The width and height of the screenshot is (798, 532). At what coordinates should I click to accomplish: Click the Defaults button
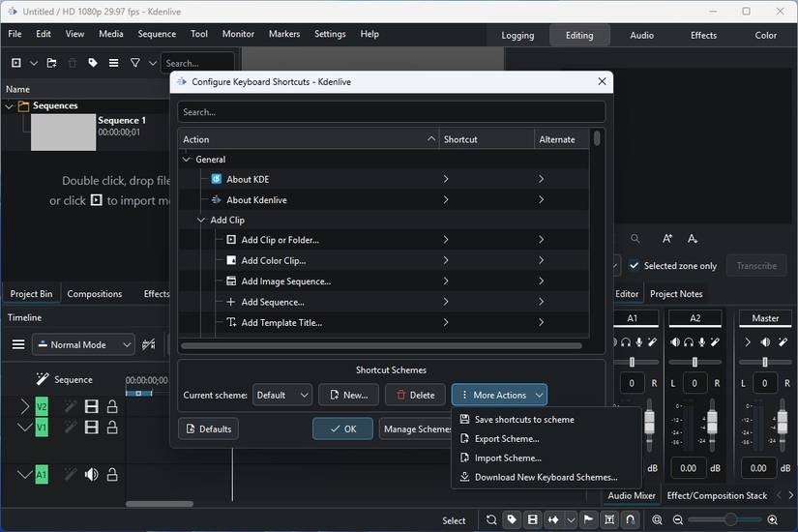(208, 429)
